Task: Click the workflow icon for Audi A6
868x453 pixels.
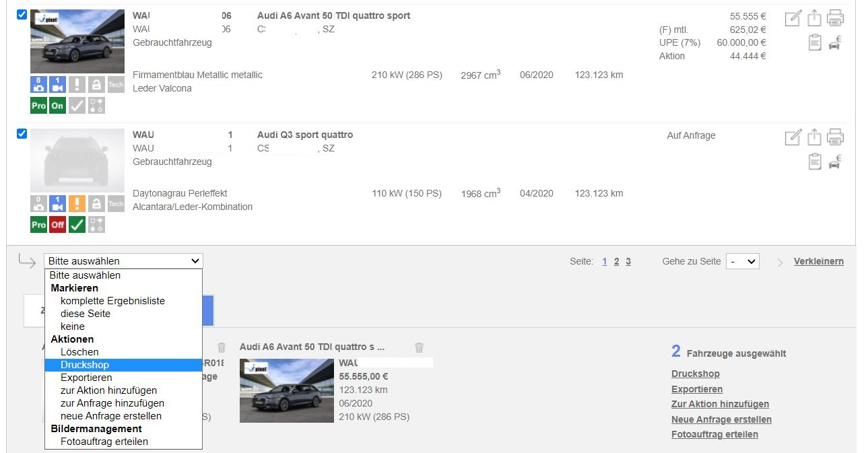Action: (x=96, y=106)
